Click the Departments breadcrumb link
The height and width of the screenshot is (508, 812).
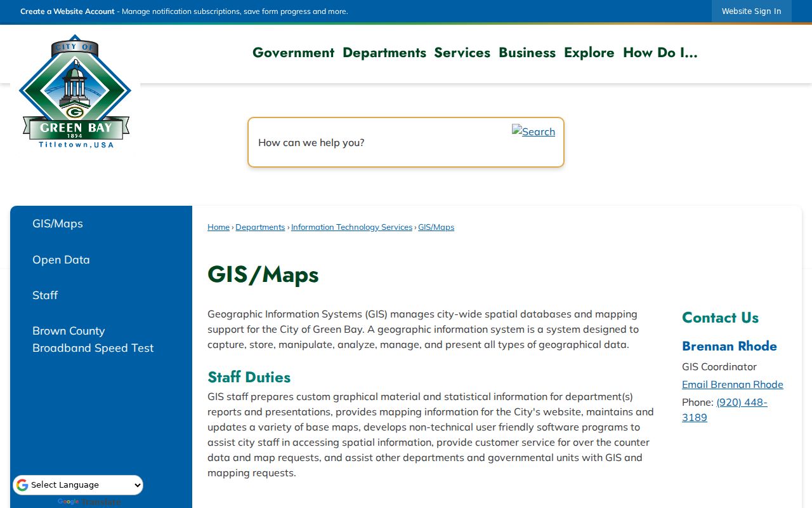[x=260, y=227]
